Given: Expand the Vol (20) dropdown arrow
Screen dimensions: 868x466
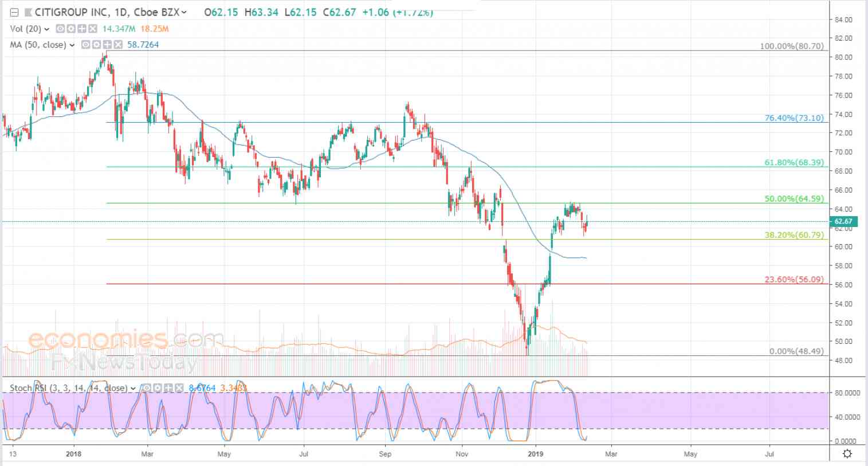Looking at the screenshot, I should [x=46, y=29].
